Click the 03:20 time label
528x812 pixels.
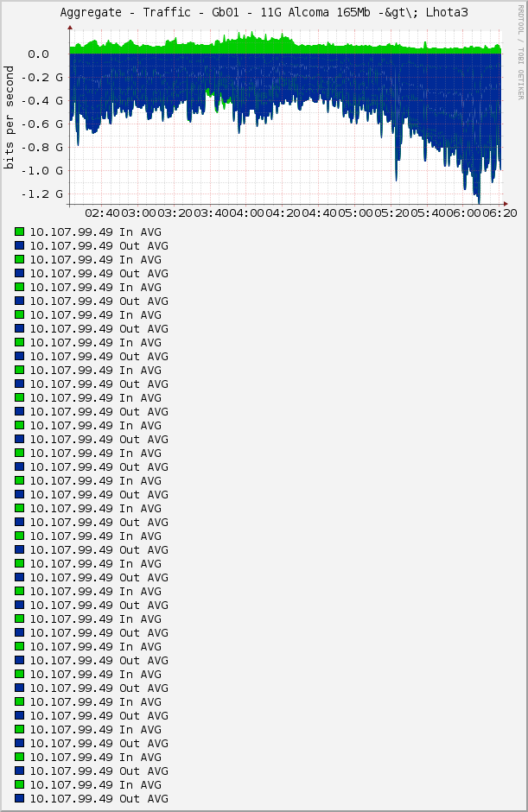[175, 213]
